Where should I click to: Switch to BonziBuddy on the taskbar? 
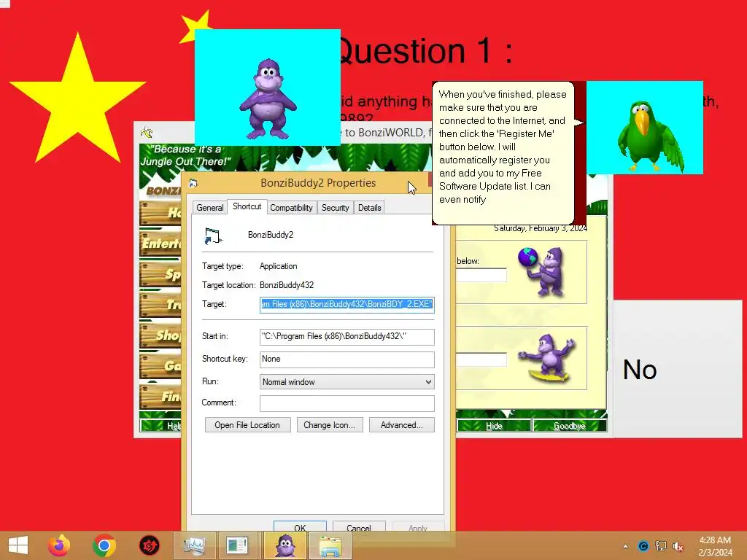point(285,545)
